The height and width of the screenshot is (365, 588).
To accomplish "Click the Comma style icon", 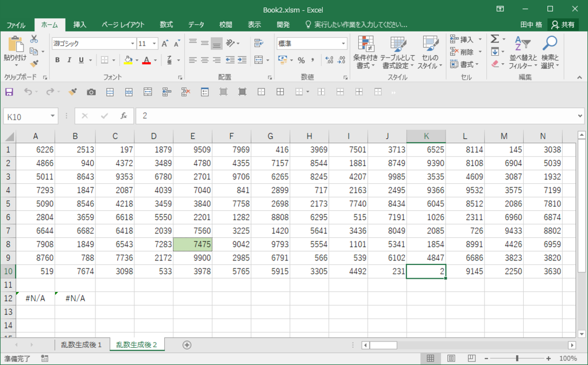I will click(x=312, y=60).
